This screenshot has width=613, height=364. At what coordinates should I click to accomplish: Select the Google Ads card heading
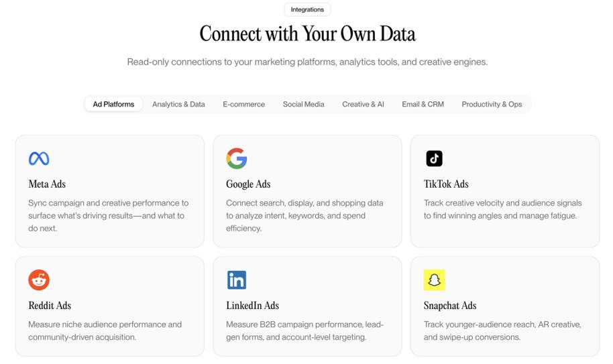pos(248,184)
